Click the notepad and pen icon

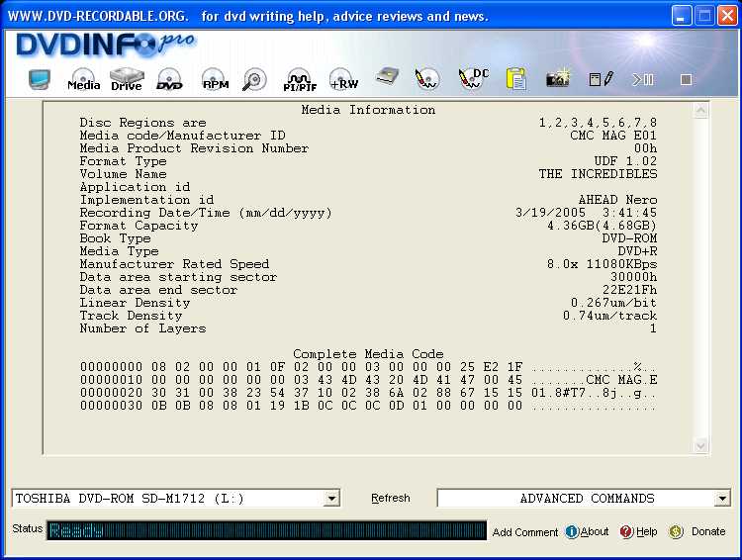pyautogui.click(x=601, y=78)
